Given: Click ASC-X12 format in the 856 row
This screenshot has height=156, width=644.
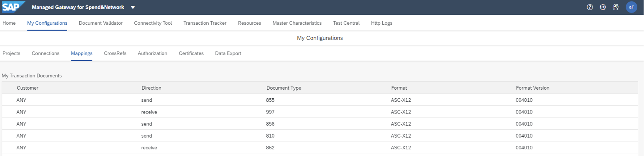Looking at the screenshot, I should point(401,124).
